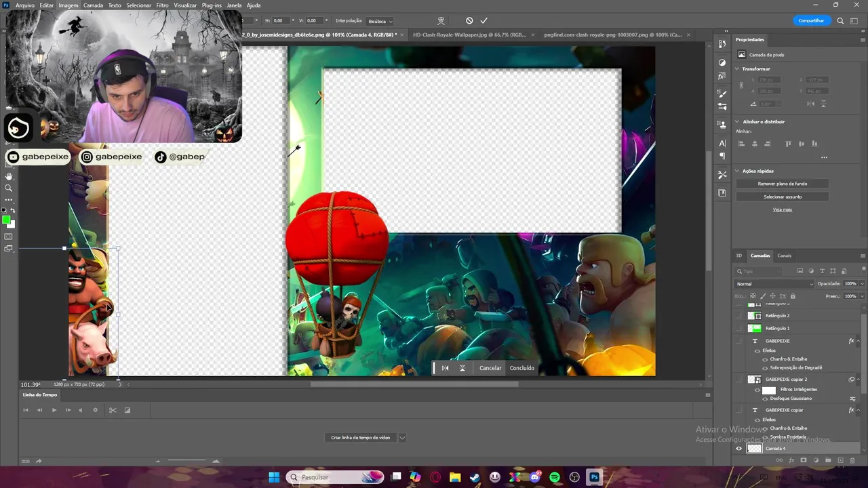Flip vertically using the Properties panel icon
868x488 pixels.
(824, 104)
